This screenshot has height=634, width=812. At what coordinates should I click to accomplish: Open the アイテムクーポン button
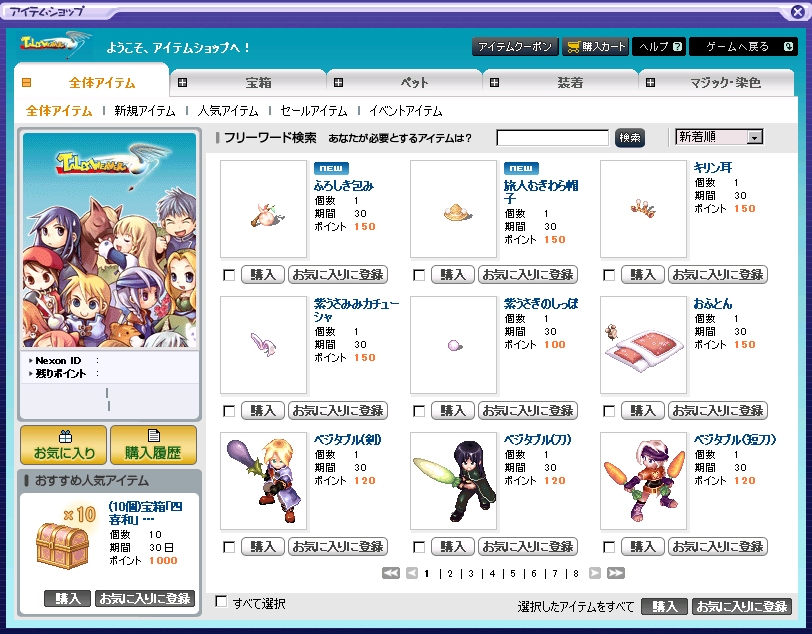pyautogui.click(x=515, y=47)
